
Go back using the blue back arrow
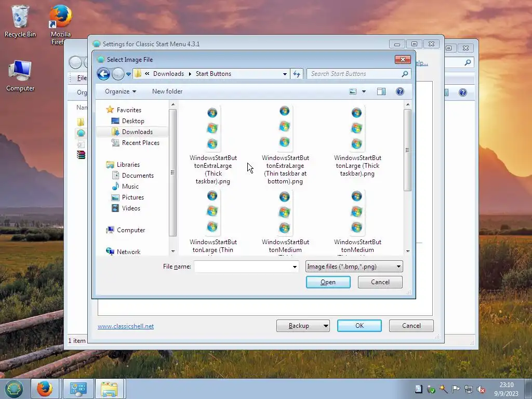tap(103, 74)
